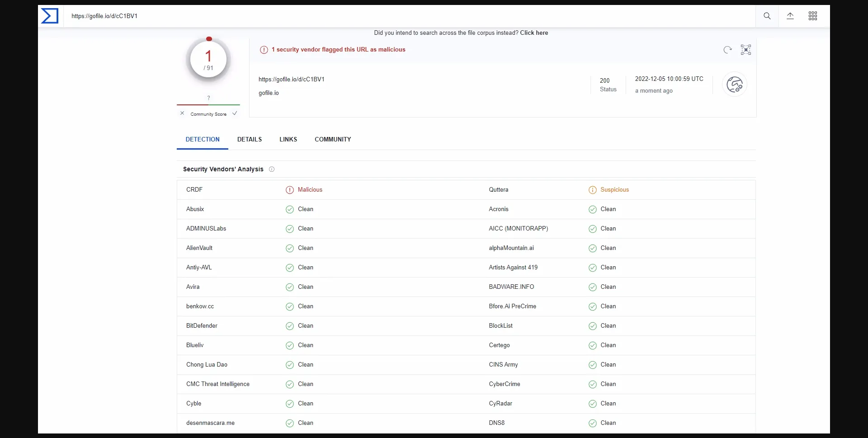The width and height of the screenshot is (868, 438).
Task: Click the search magnifier icon
Action: [x=767, y=16]
